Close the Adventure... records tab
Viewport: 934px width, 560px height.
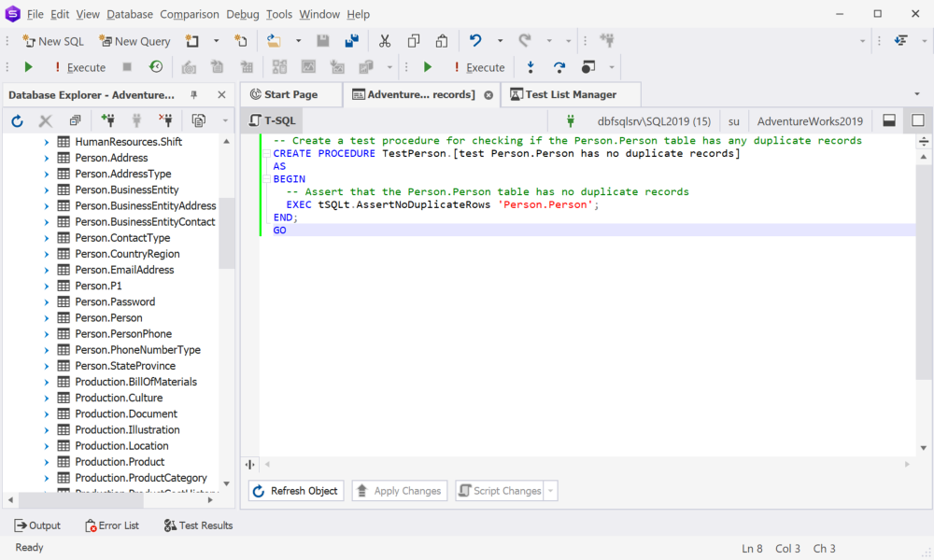pyautogui.click(x=488, y=95)
